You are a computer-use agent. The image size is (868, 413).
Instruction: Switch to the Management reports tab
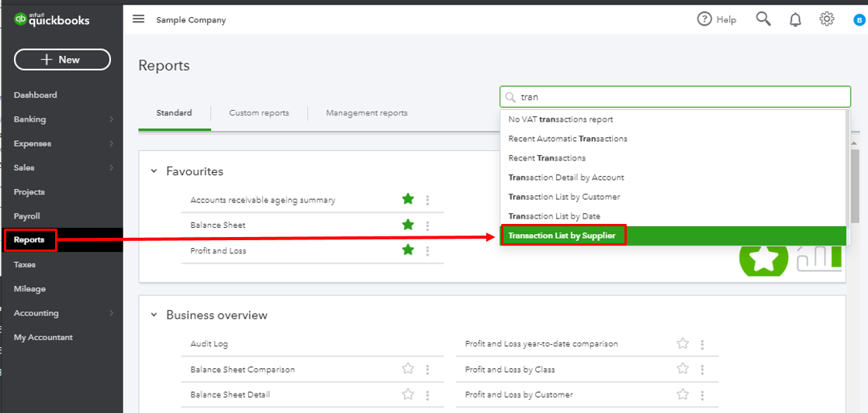[x=366, y=113]
